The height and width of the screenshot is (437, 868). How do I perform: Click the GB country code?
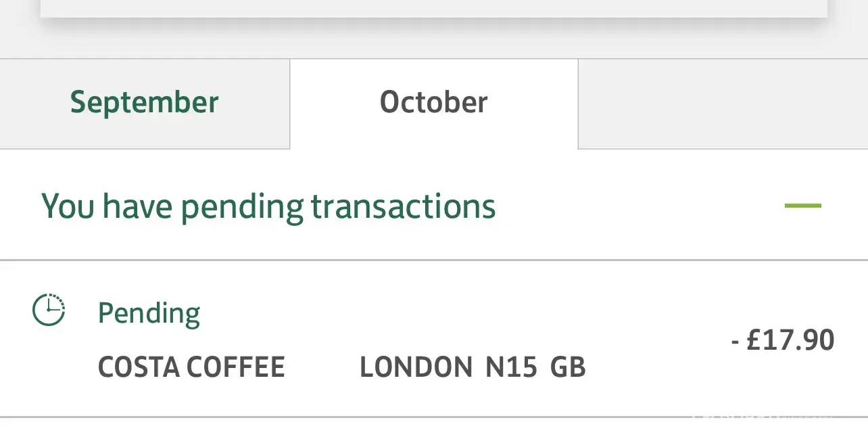click(x=568, y=367)
